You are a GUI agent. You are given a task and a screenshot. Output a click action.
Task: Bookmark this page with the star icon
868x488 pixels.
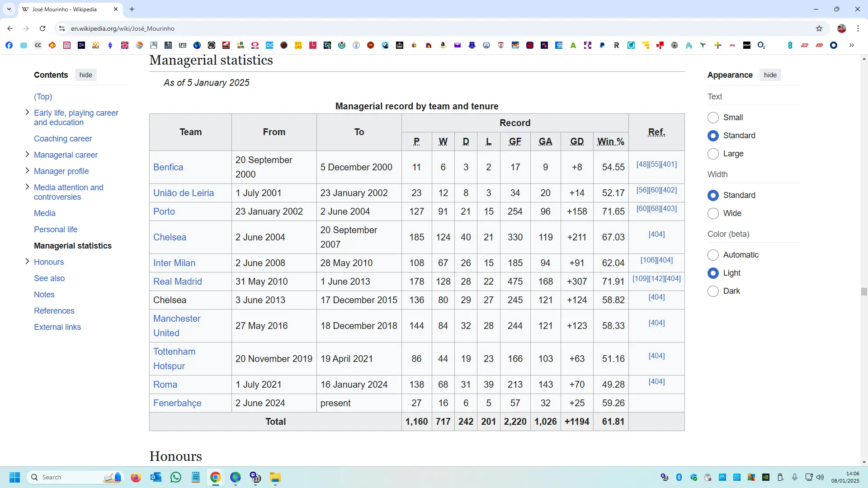tap(819, 28)
